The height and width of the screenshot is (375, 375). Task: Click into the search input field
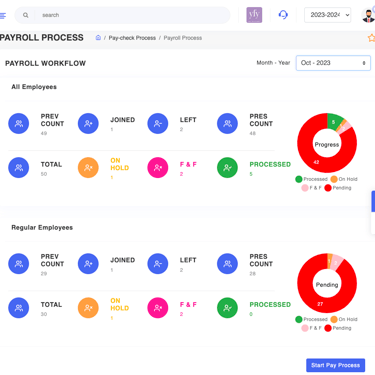(132, 15)
